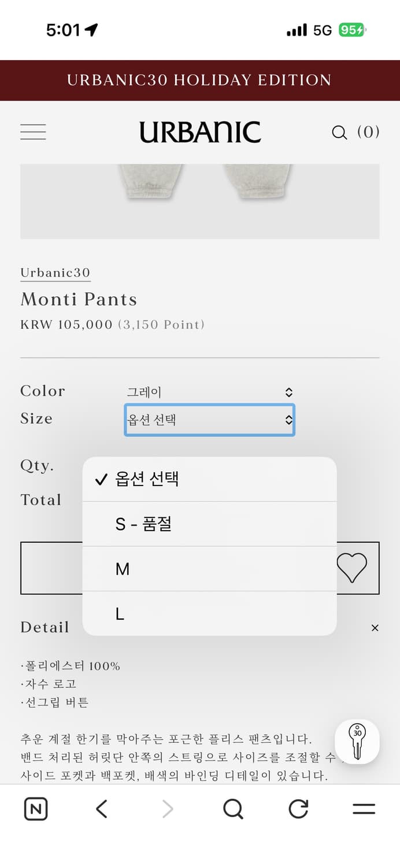
Task: Open the shopping cart via (0) icon
Action: click(370, 132)
